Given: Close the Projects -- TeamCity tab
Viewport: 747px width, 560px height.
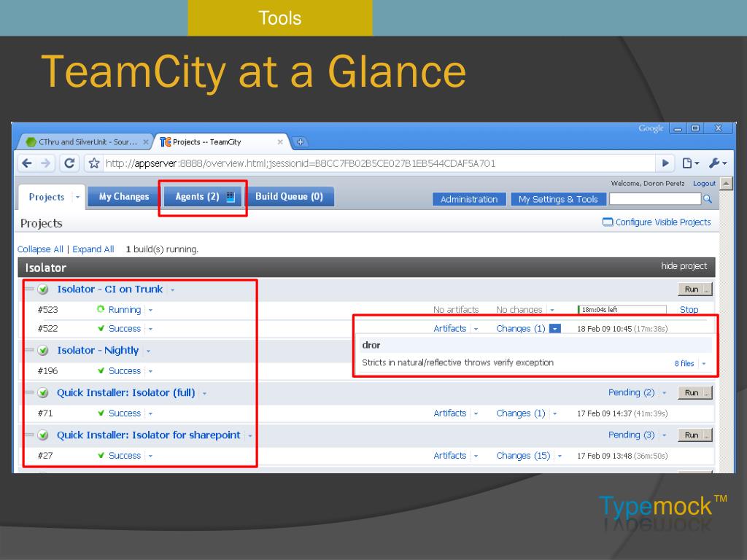Looking at the screenshot, I should coord(280,142).
